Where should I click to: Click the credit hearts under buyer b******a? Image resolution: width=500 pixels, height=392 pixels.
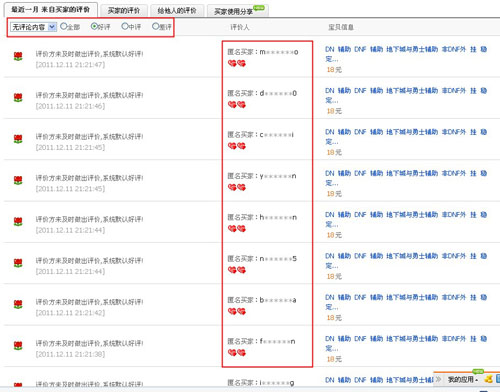pyautogui.click(x=237, y=311)
